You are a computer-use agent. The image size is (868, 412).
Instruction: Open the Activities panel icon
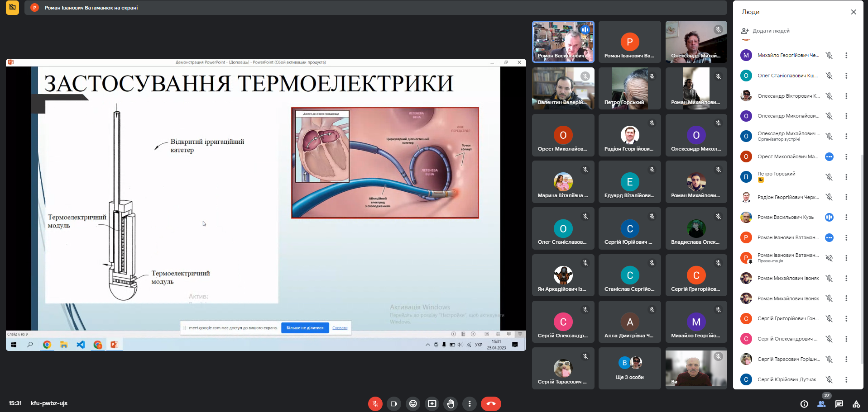(856, 404)
